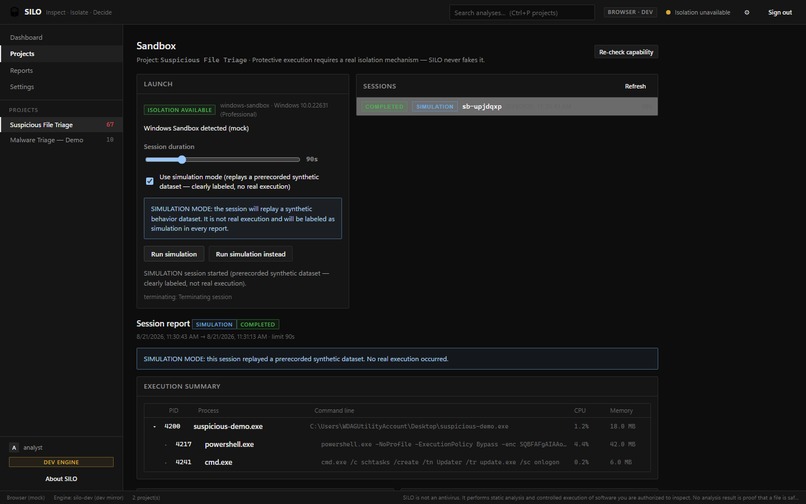806x504 pixels.
Task: Select the Suspicious File Triage project
Action: click(x=61, y=124)
